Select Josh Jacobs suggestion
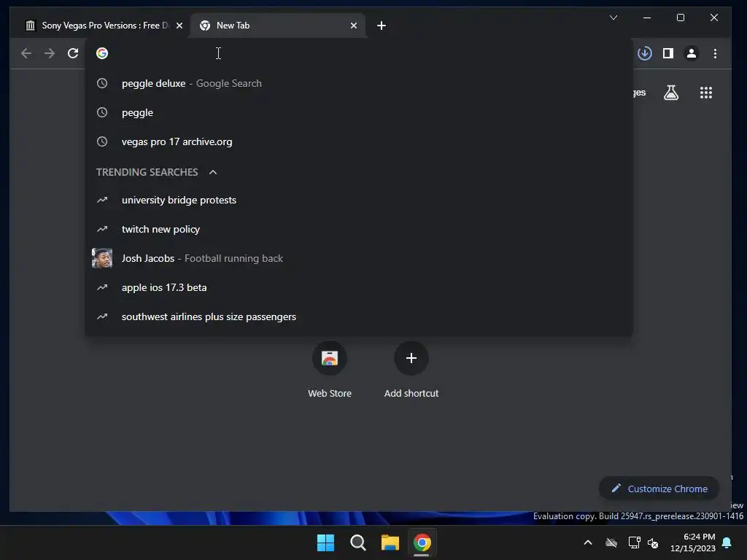Viewport: 747px width, 560px height. pyautogui.click(x=359, y=258)
